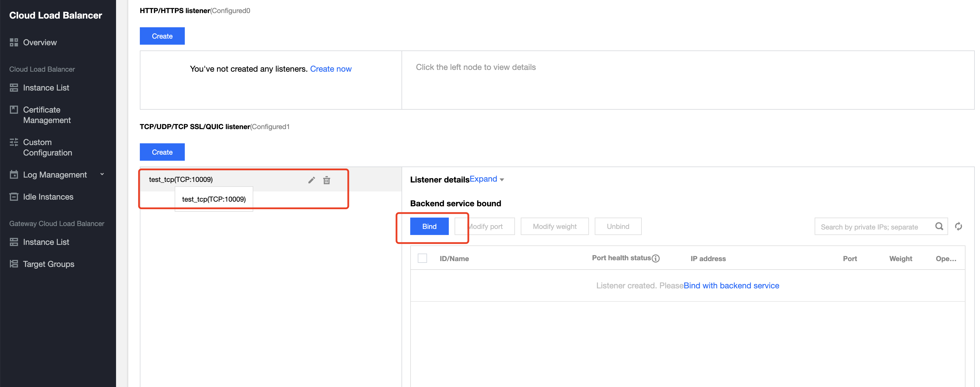Click the Create now link
The width and height of the screenshot is (980, 387).
[331, 69]
